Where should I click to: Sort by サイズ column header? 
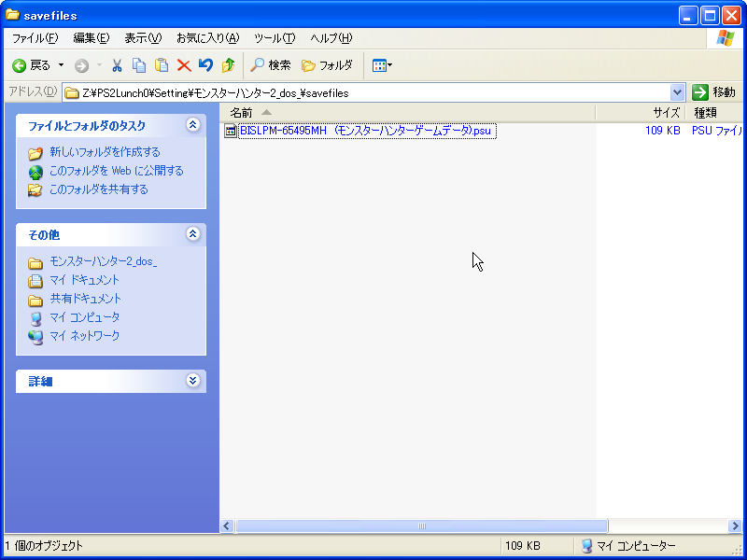click(x=641, y=112)
